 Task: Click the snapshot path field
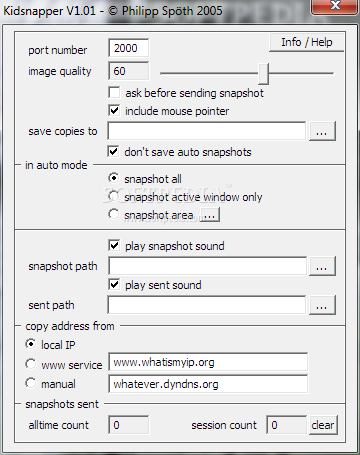click(x=207, y=266)
